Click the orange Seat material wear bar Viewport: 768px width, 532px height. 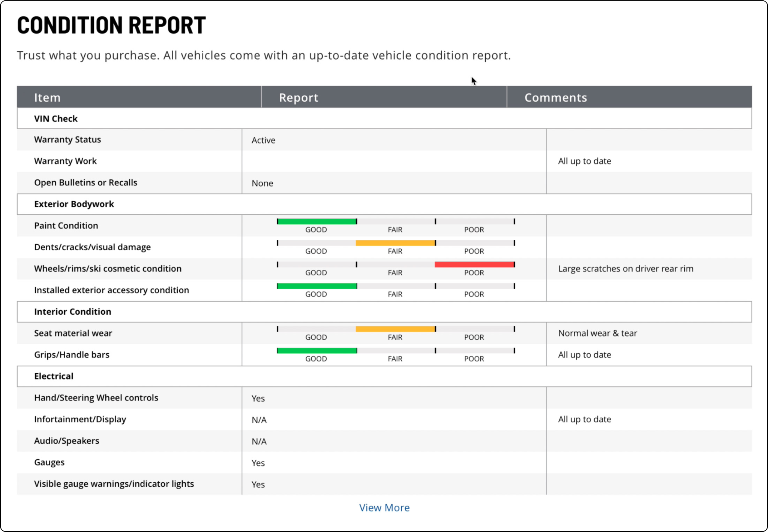[x=395, y=329]
